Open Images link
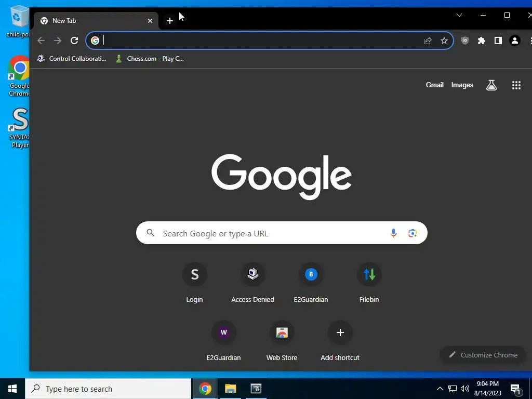 (x=462, y=85)
